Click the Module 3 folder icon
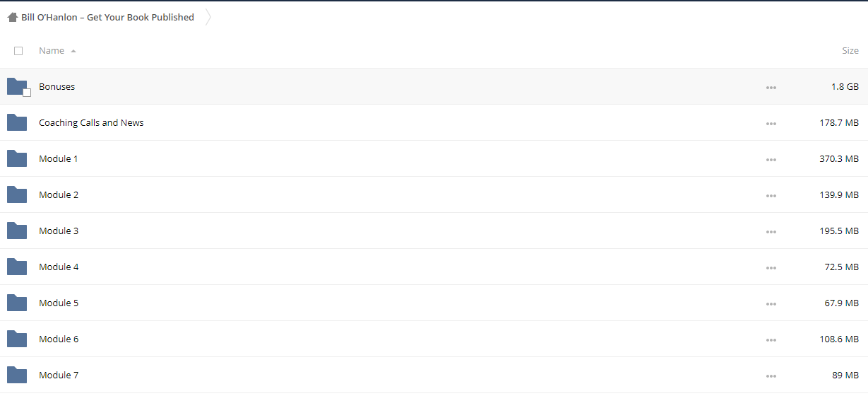The image size is (868, 396). pyautogui.click(x=17, y=231)
